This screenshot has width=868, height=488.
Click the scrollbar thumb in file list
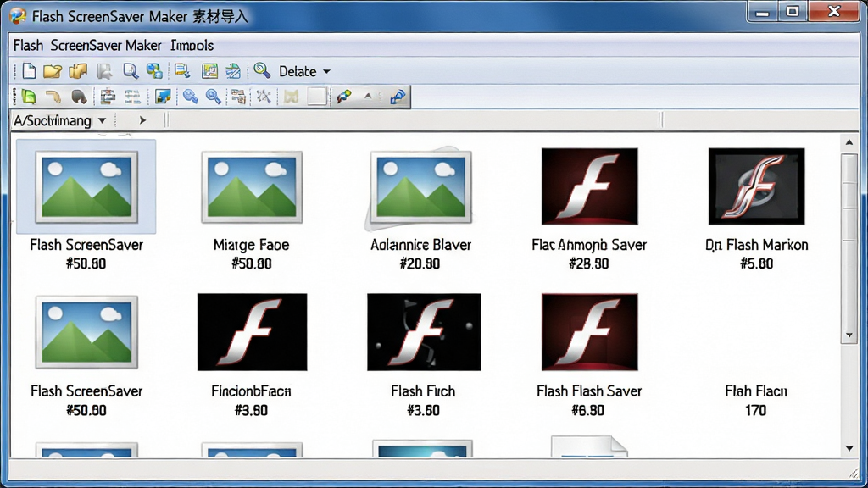click(x=849, y=249)
